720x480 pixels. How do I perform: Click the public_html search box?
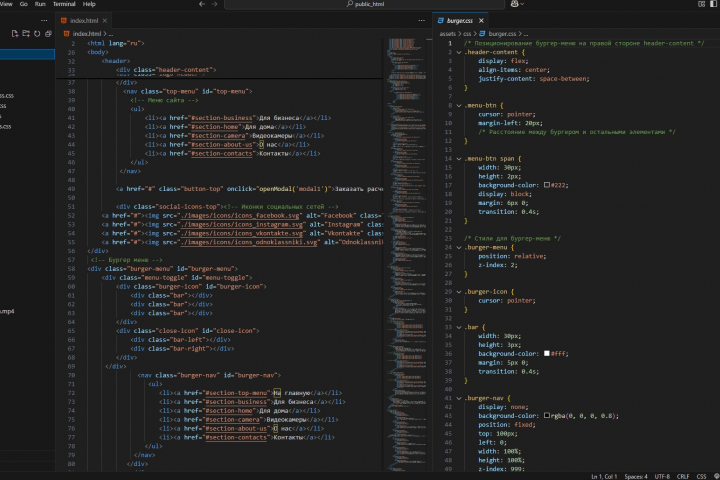(364, 4)
